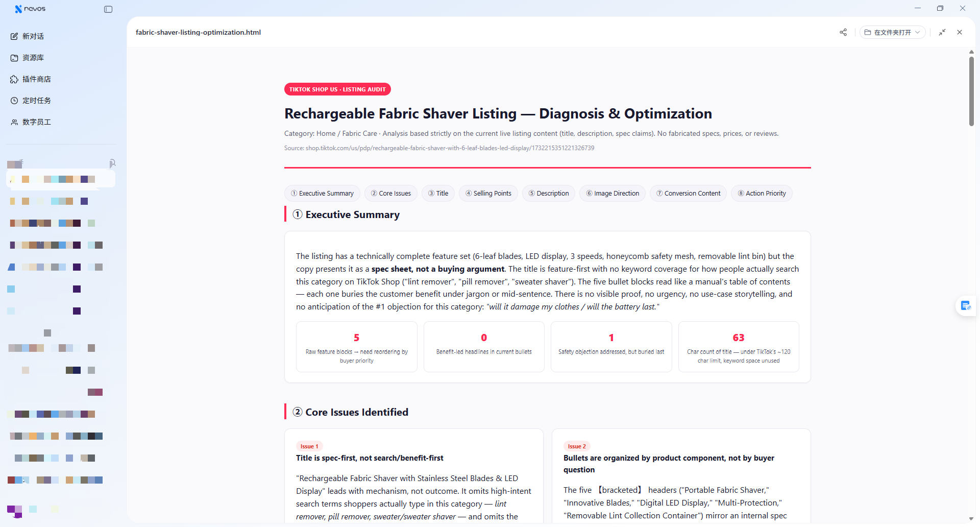Open the 在文件夹打开 dropdown
The height and width of the screenshot is (527, 980).
(x=892, y=32)
